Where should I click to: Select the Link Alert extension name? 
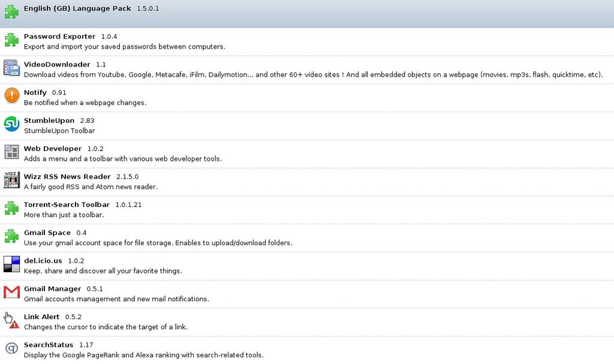pos(41,317)
